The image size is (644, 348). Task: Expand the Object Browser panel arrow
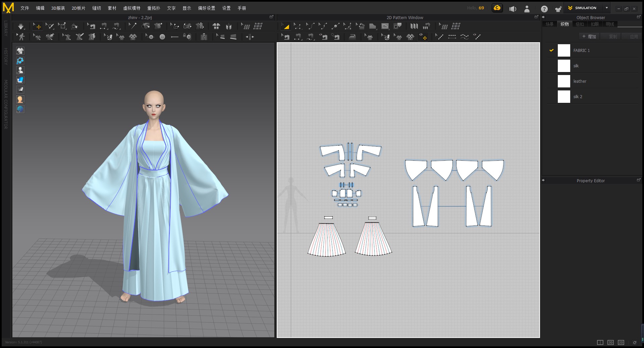543,17
